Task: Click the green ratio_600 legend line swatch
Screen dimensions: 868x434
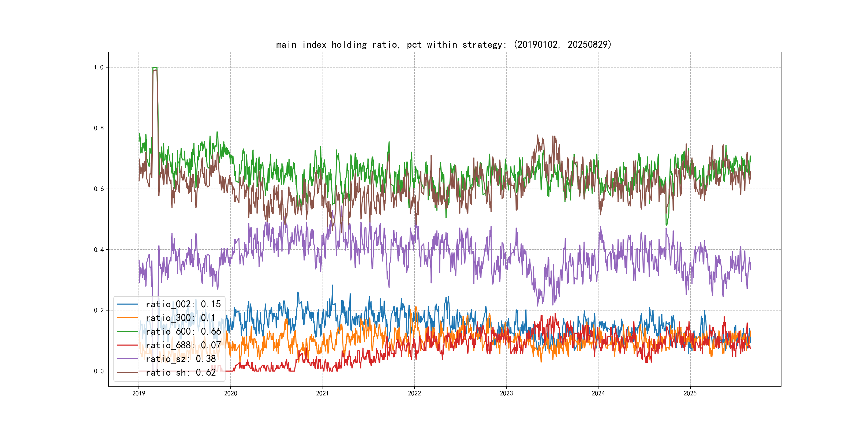Action: coord(128,332)
